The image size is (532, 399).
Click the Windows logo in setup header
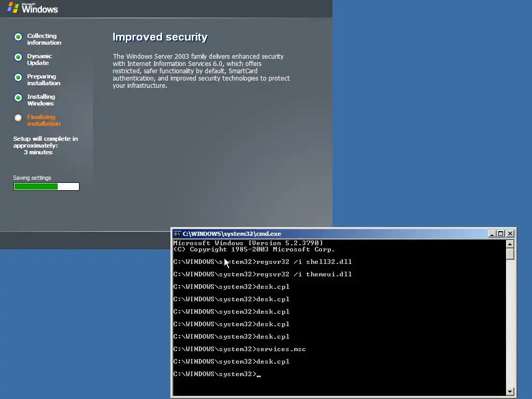(33, 8)
